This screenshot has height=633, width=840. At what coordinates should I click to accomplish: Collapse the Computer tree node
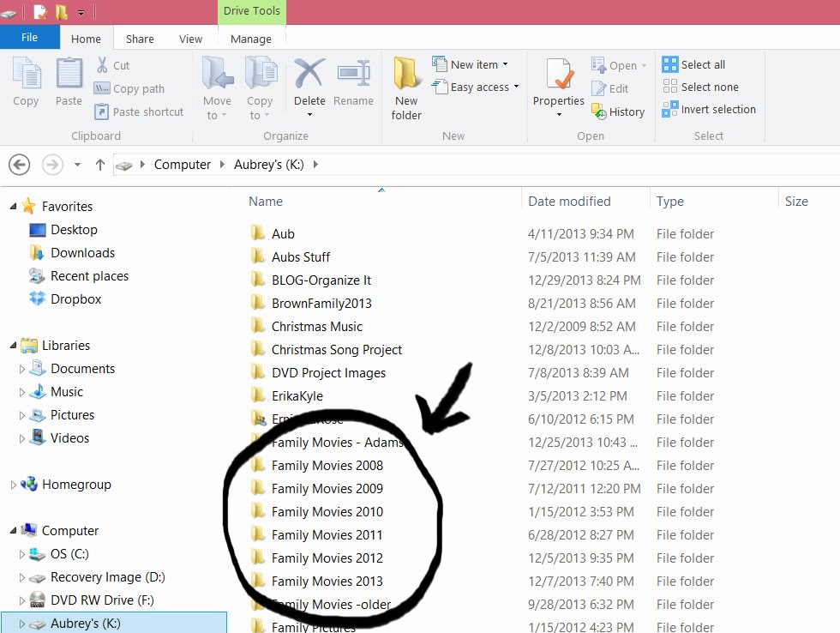click(13, 531)
